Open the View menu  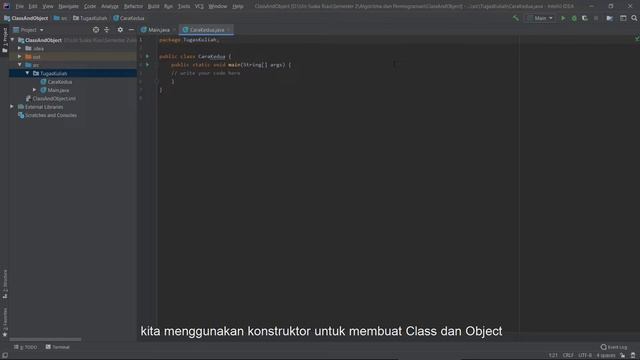(48, 6)
